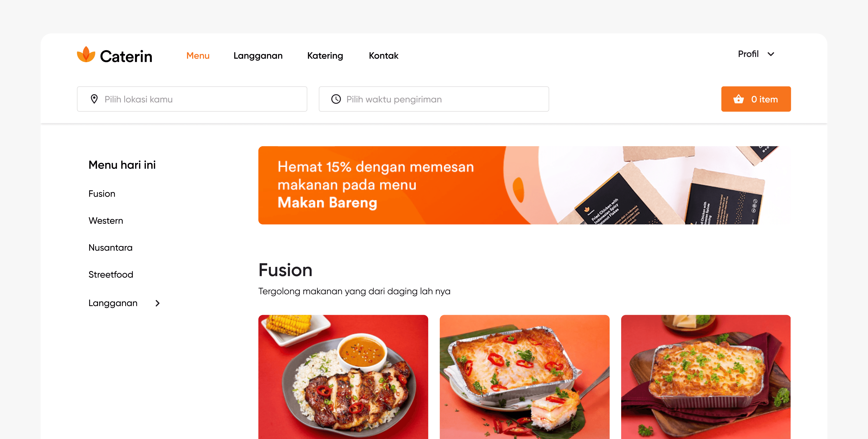Click the shopping basket icon
This screenshot has height=439, width=868.
click(x=738, y=99)
